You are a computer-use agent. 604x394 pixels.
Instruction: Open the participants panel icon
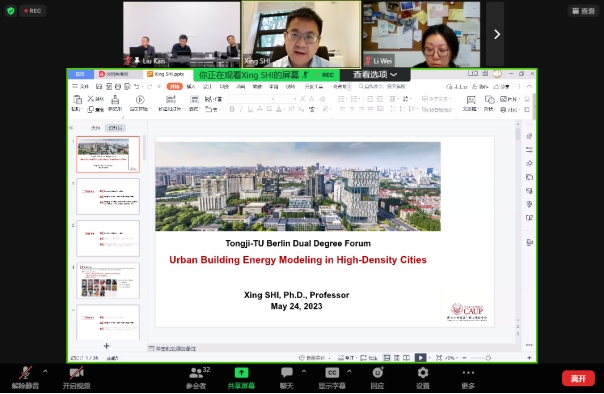tap(196, 372)
